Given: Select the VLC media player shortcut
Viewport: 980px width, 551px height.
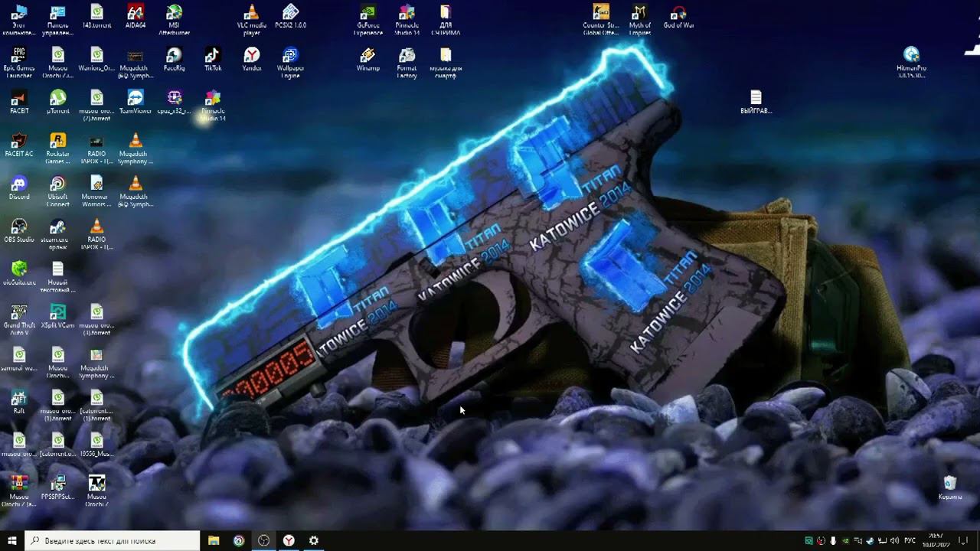Looking at the screenshot, I should [252, 20].
